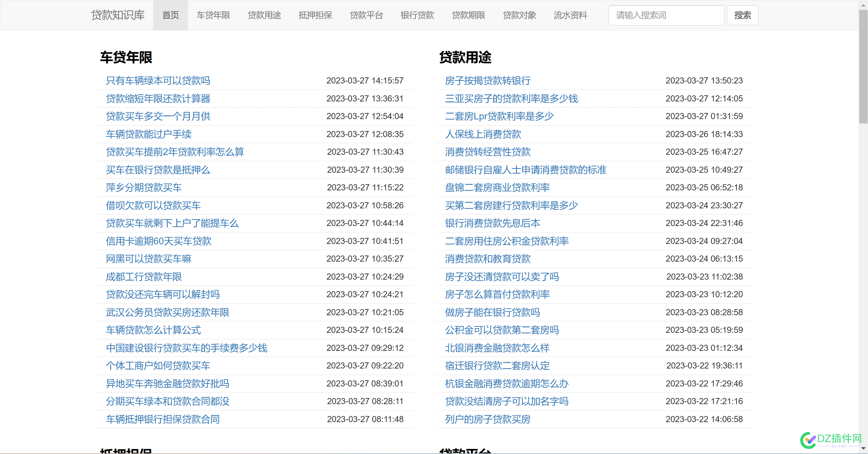Open the 贷款知识库 site logo link
The height and width of the screenshot is (454, 868).
click(x=118, y=15)
